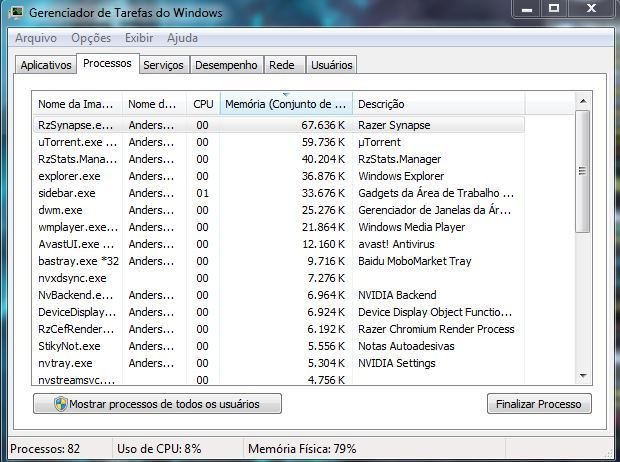Select the StikyNot.exe process
Viewport: 620px width, 462px height.
point(278,346)
